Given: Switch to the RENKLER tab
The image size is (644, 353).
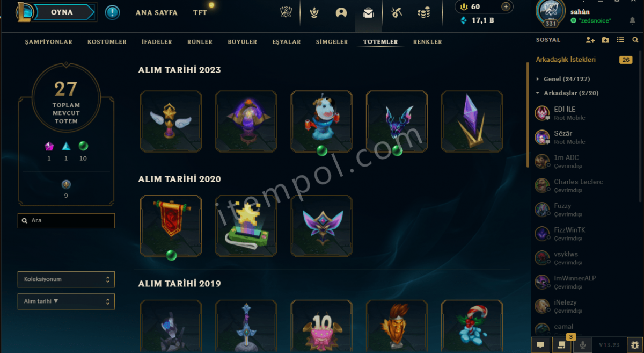Looking at the screenshot, I should click(428, 42).
